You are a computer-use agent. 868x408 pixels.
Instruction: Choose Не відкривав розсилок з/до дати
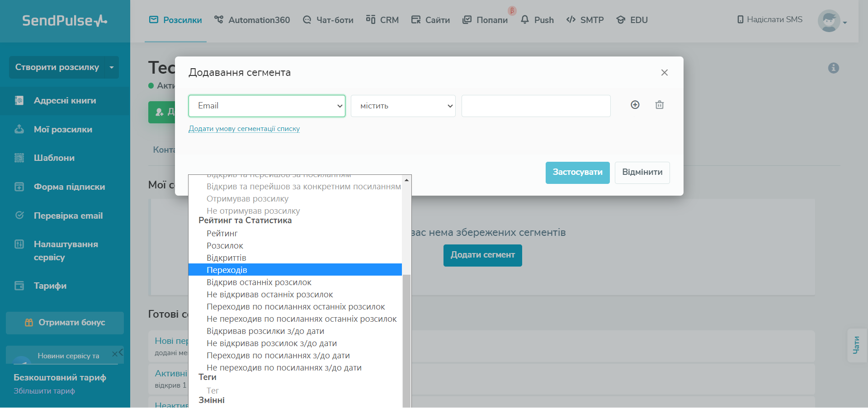tap(295, 343)
